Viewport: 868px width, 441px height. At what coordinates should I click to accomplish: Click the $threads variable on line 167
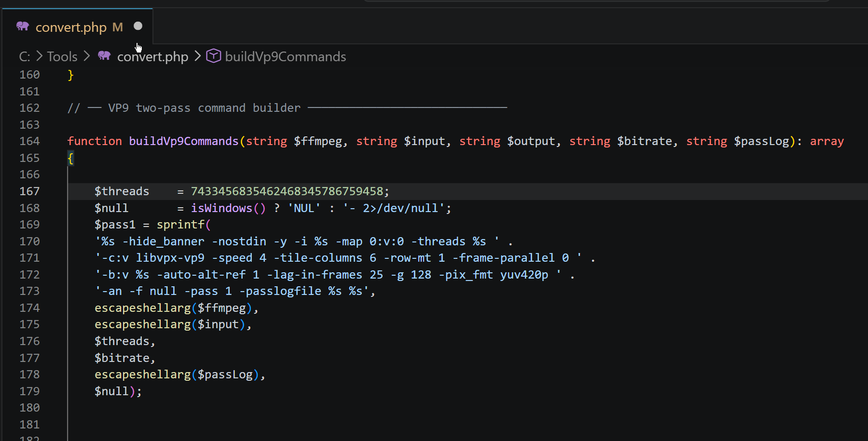click(x=122, y=191)
